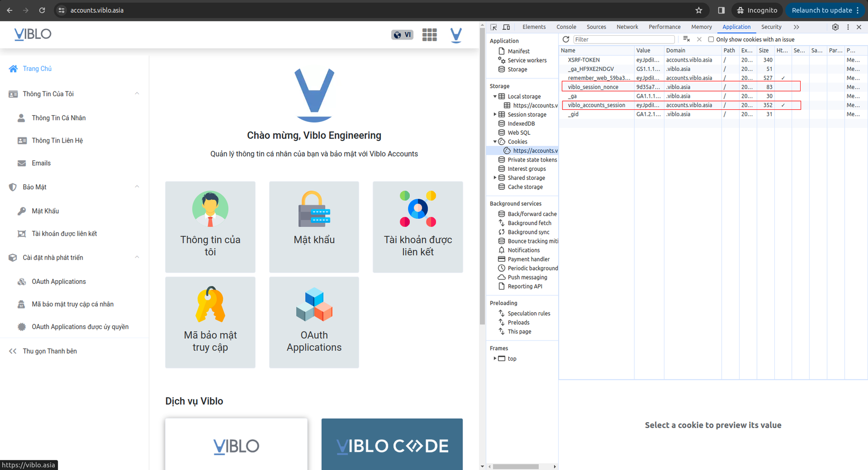Open OAuth Applications được ủy quyền
The image size is (868, 470).
[80, 326]
